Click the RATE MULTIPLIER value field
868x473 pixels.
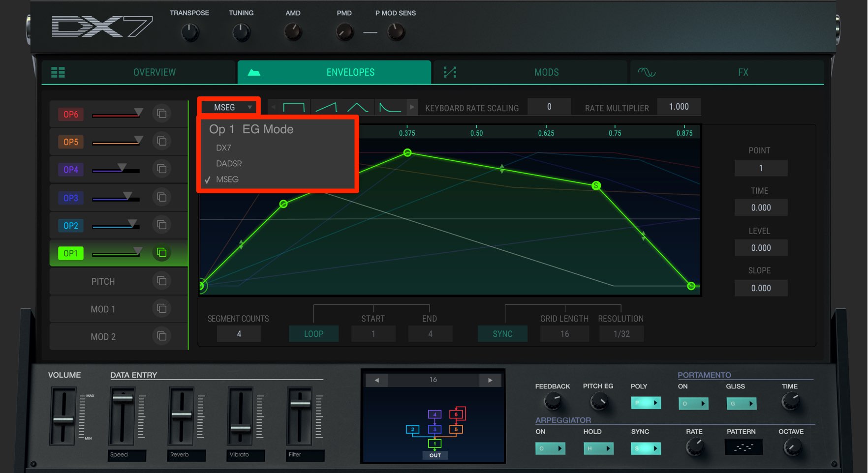pos(679,107)
